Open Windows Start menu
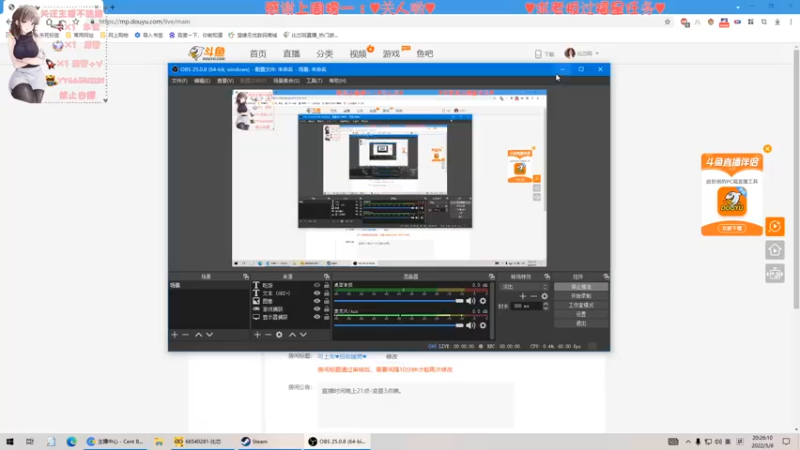This screenshot has height=450, width=800. pyautogui.click(x=10, y=441)
